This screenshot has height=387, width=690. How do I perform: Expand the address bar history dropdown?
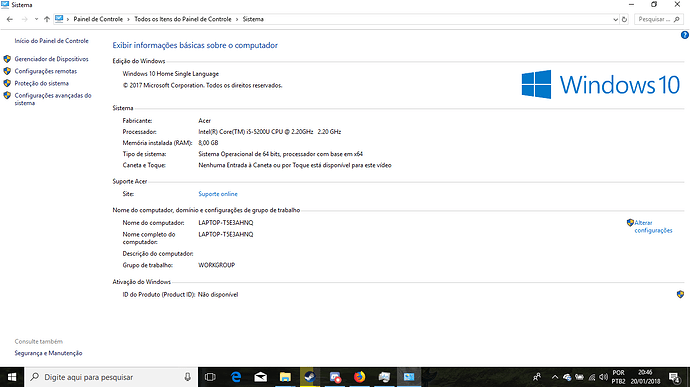[615, 19]
